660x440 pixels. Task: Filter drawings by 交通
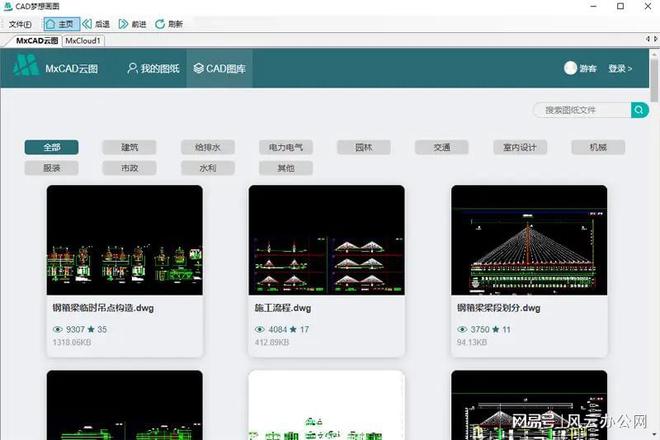click(442, 147)
